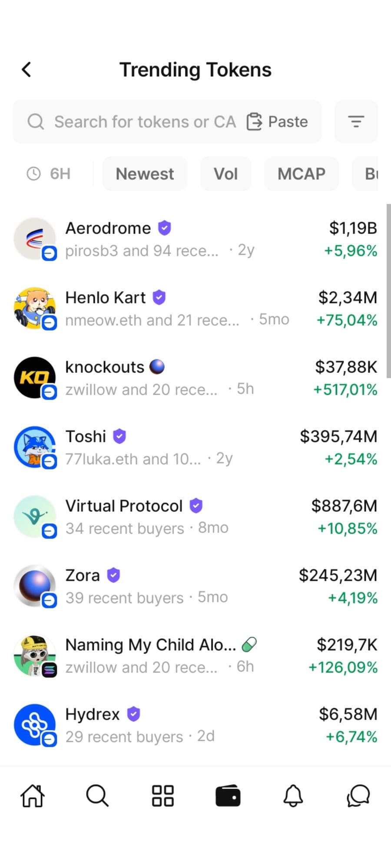Sort tokens by MCAP

(x=301, y=174)
